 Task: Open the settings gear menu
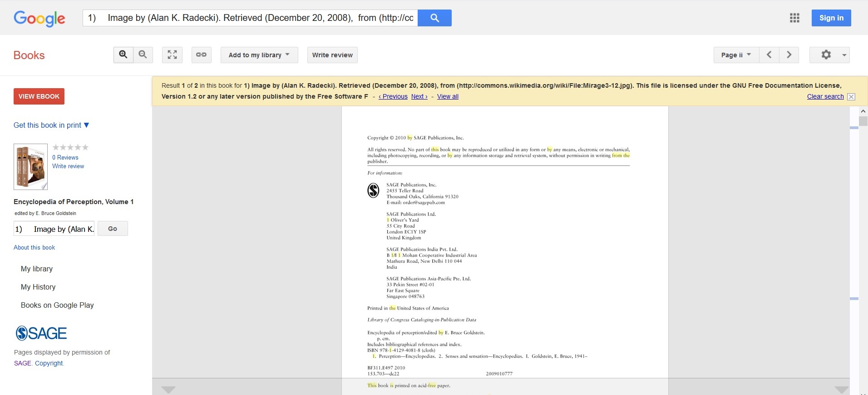pyautogui.click(x=829, y=55)
